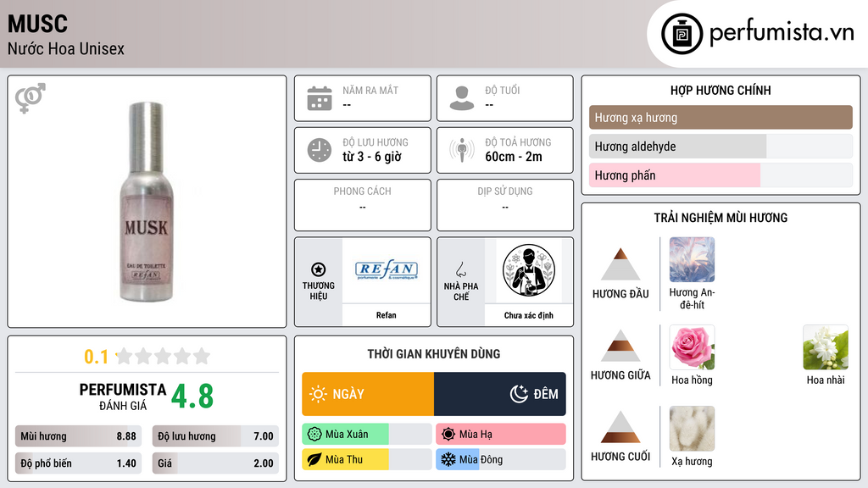Select the Hoa hồng rose note image
Screen dimensions: 868x488
click(692, 347)
